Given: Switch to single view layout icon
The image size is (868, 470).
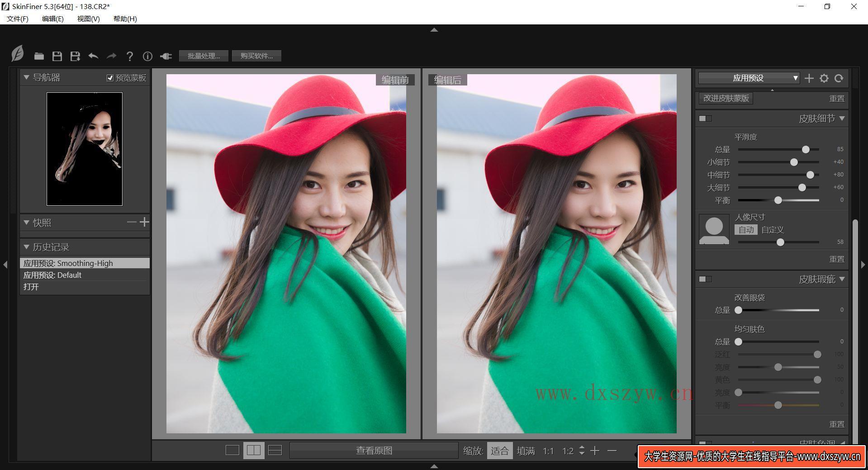Looking at the screenshot, I should 232,450.
